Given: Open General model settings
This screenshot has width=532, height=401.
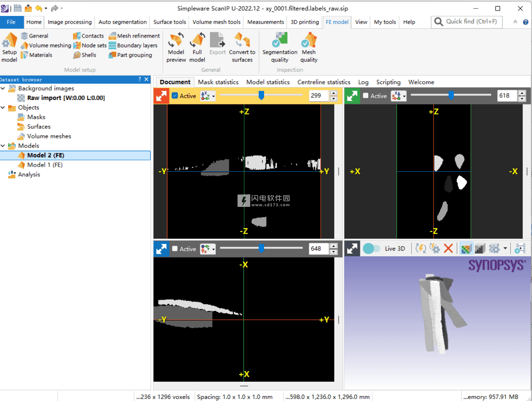Looking at the screenshot, I should pyautogui.click(x=34, y=36).
